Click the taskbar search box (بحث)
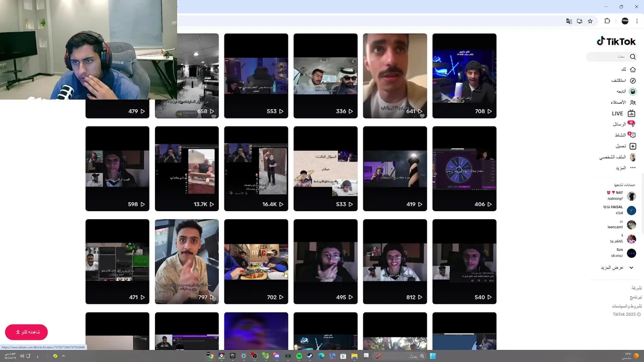Screen dimensions: 644x362 click(x=399, y=356)
